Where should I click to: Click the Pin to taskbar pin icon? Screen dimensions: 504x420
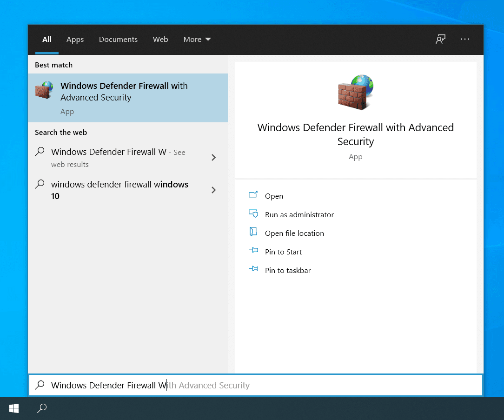tap(253, 270)
